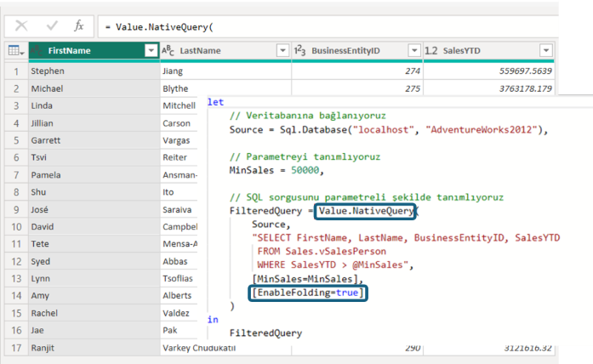Open the LastName column filter dropdown
593x364 pixels.
pyautogui.click(x=282, y=50)
